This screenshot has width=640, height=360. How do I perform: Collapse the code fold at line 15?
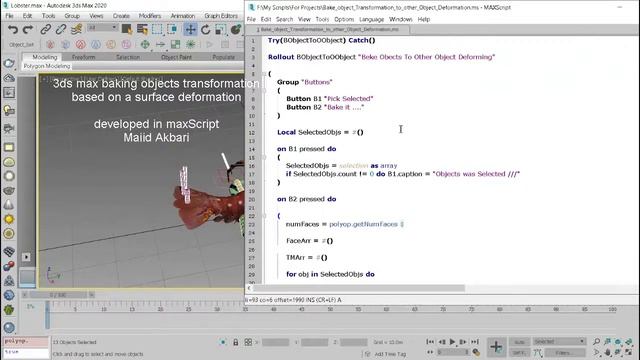click(264, 158)
